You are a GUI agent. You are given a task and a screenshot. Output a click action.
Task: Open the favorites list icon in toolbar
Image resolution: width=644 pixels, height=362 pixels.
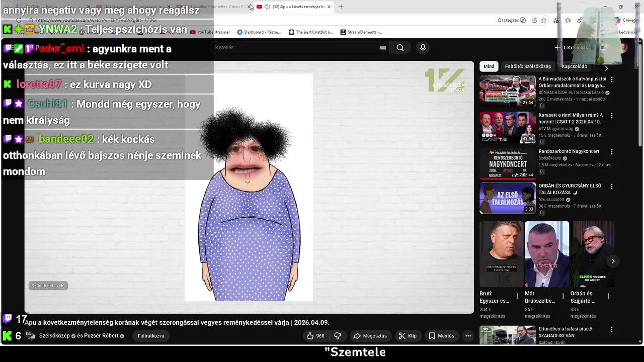coord(568,20)
